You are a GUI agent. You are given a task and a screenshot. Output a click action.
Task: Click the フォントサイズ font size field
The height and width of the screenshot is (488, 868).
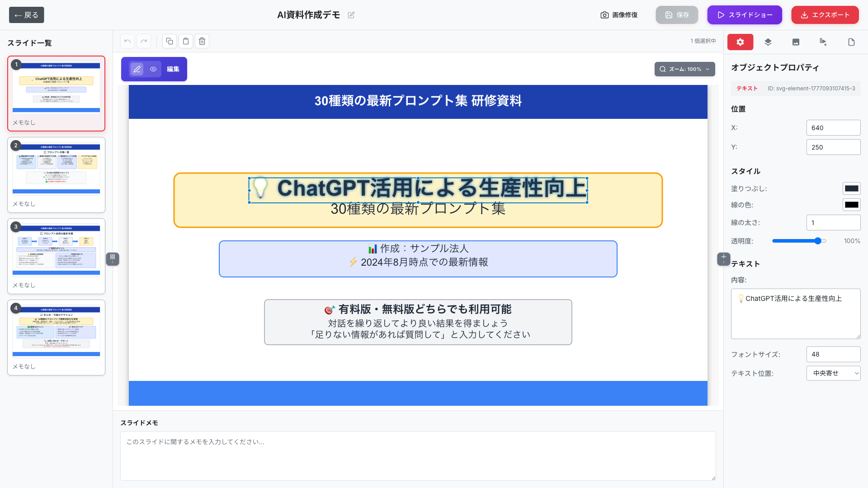[x=833, y=354]
